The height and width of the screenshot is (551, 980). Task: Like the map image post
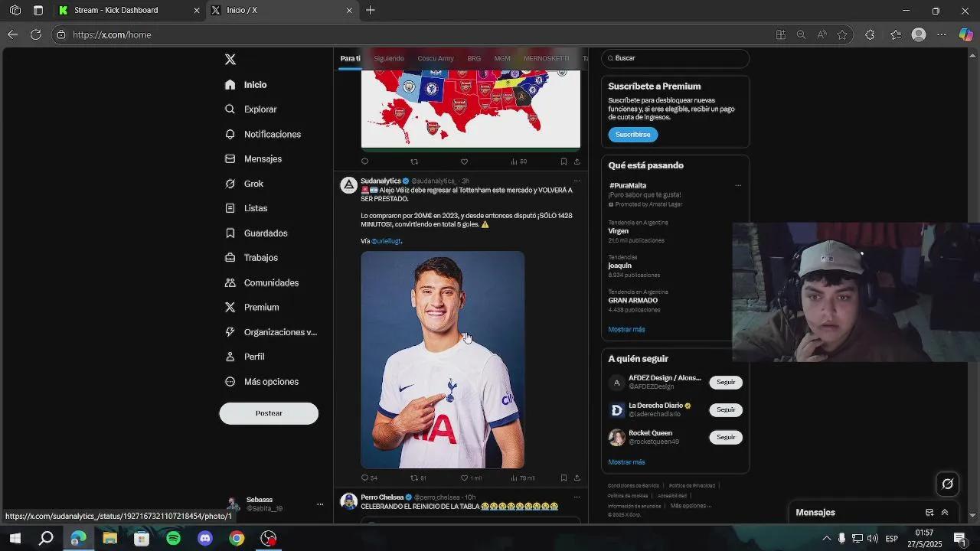[464, 161]
